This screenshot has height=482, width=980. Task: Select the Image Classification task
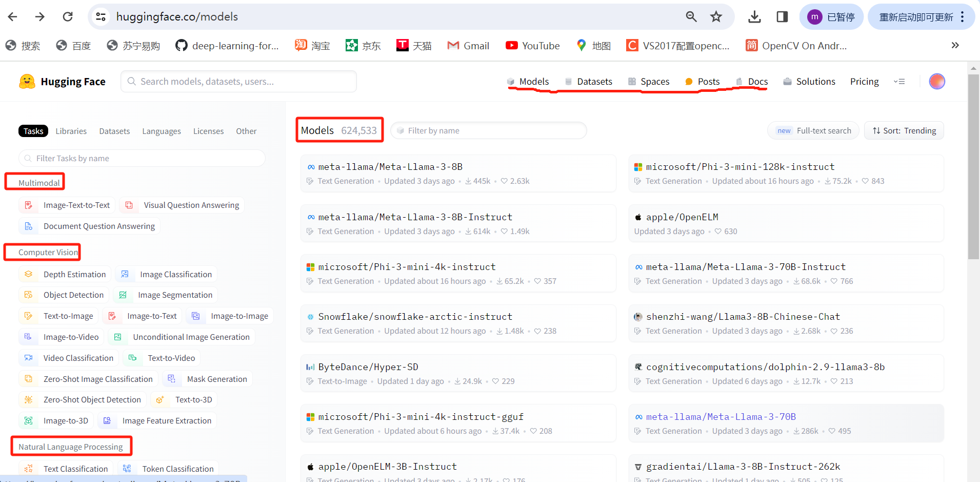166,274
